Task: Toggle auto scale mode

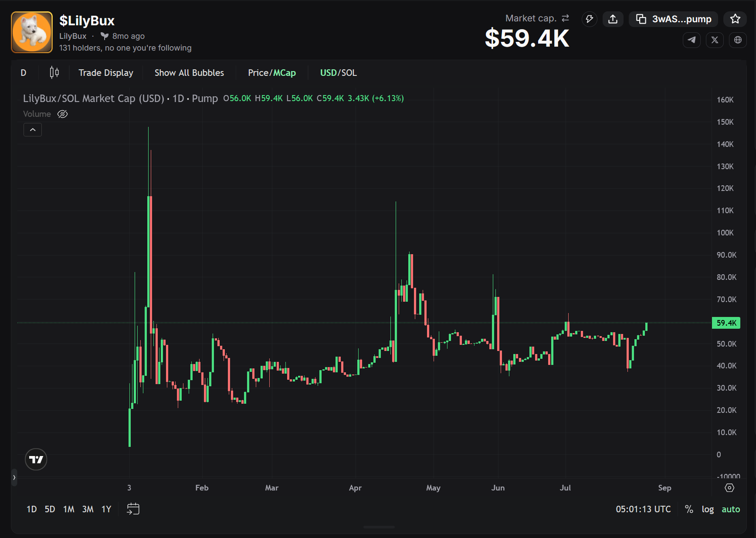Action: [x=731, y=509]
